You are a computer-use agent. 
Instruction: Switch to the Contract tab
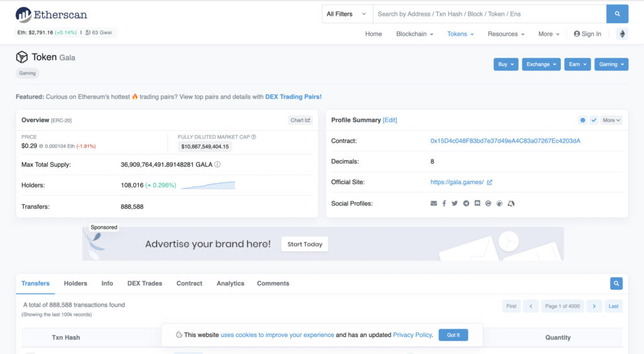[x=189, y=284]
